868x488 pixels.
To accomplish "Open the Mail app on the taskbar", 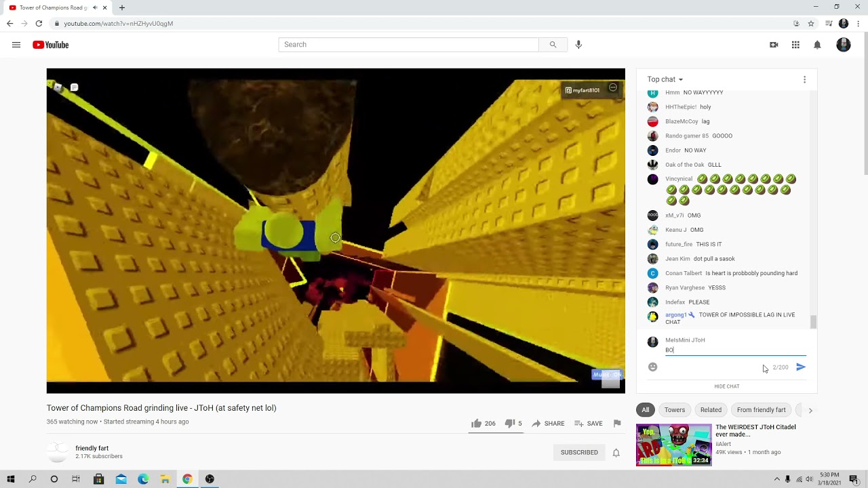I will (121, 479).
